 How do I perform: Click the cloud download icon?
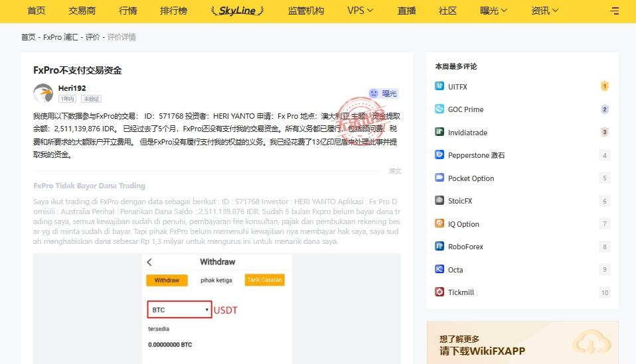(592, 343)
